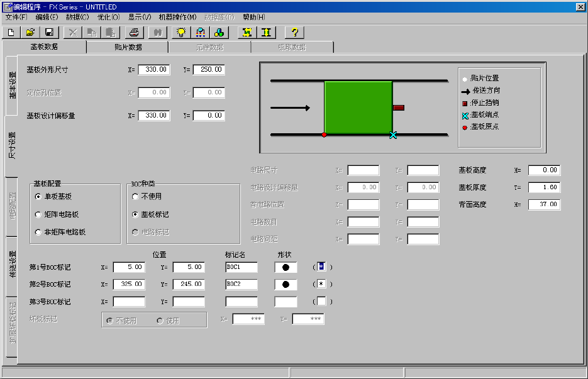Click 背面高度 H field showing 37.00

[545, 204]
